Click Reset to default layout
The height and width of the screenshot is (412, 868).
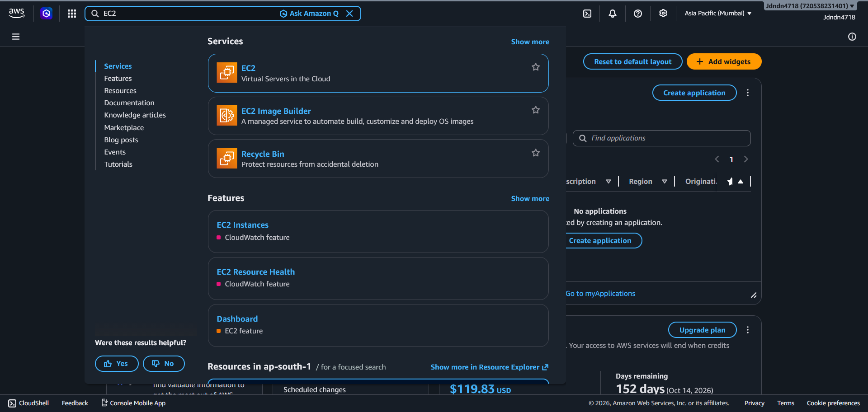[x=633, y=61]
